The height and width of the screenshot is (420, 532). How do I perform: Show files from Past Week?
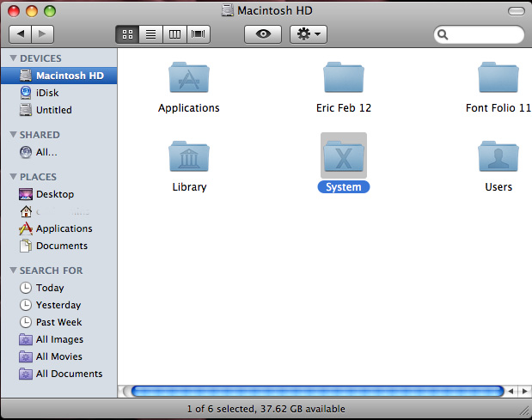point(59,322)
